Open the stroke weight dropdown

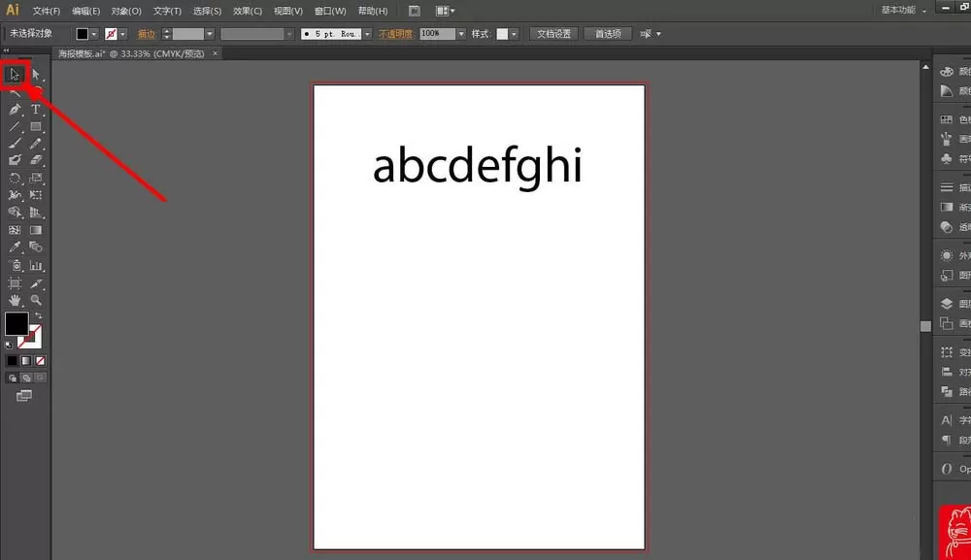click(210, 34)
